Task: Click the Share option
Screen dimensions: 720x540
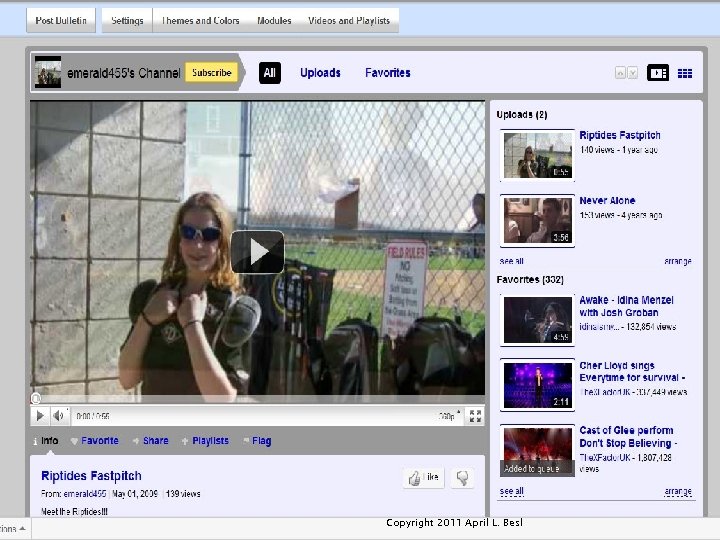Action: click(x=151, y=441)
